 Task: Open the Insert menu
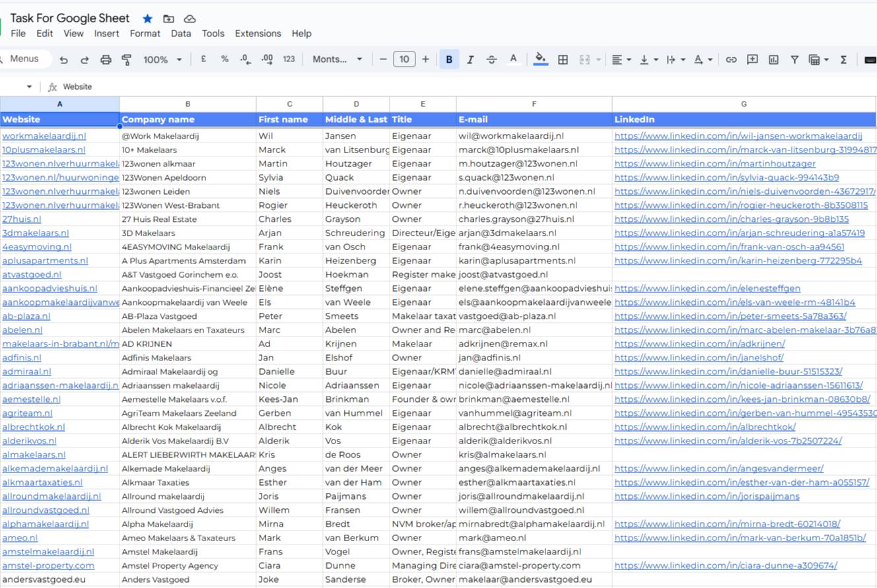tap(106, 34)
